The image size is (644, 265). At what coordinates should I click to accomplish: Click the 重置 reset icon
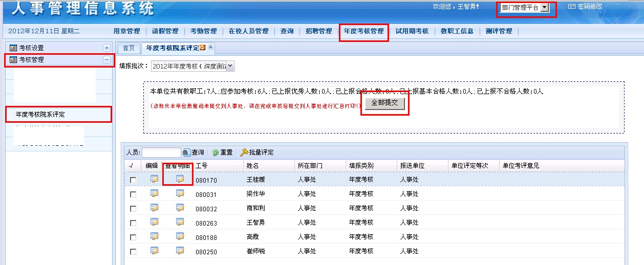216,152
